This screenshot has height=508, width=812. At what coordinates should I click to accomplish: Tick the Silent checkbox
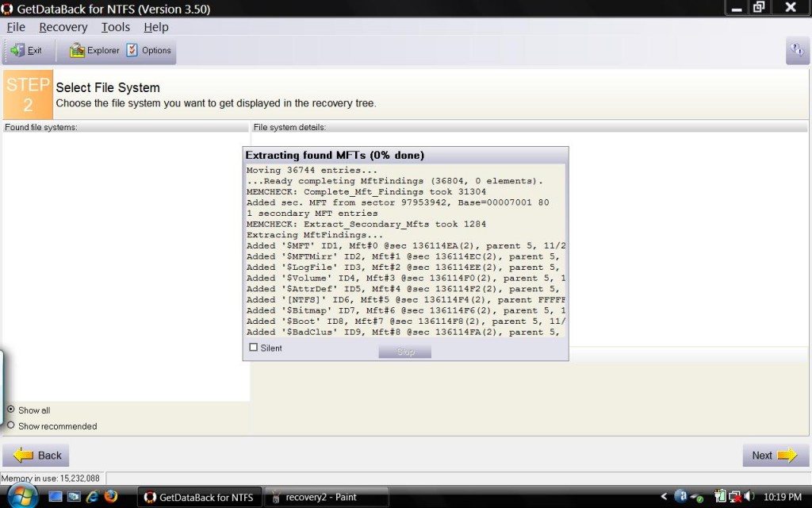tap(253, 348)
